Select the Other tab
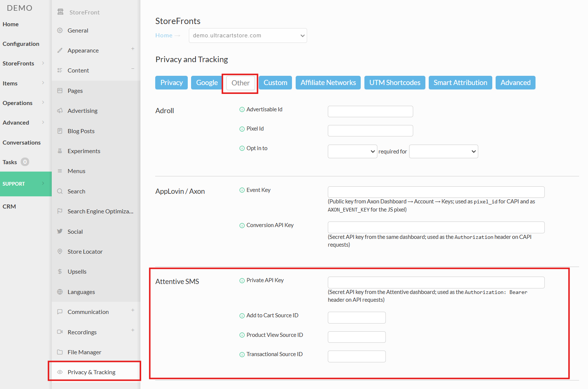The height and width of the screenshot is (389, 588). pos(241,83)
